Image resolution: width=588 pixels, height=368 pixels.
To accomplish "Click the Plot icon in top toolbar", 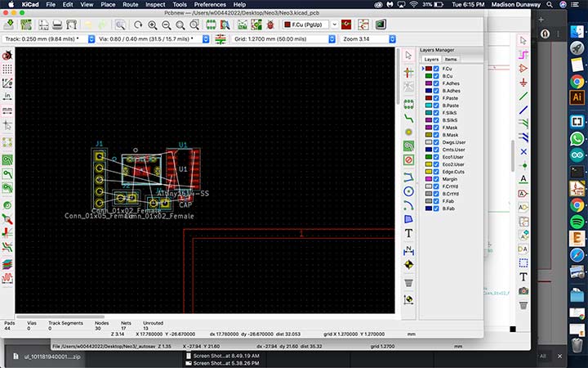I will [71, 25].
